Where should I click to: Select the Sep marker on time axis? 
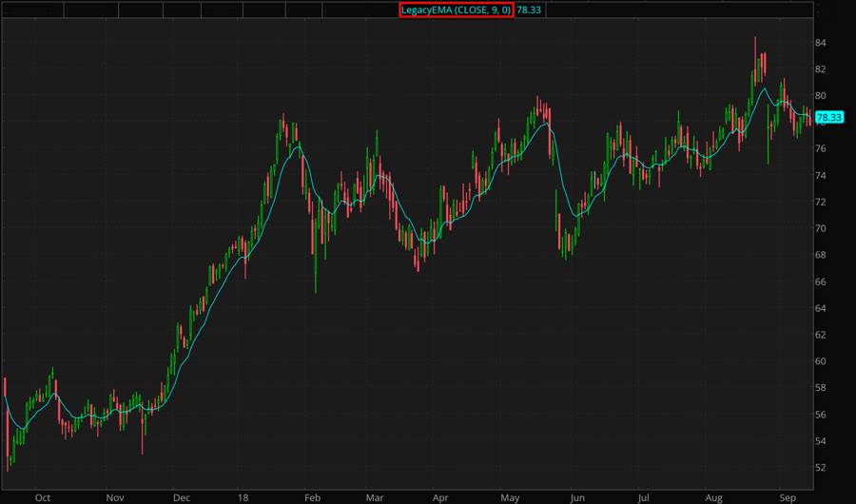(787, 496)
